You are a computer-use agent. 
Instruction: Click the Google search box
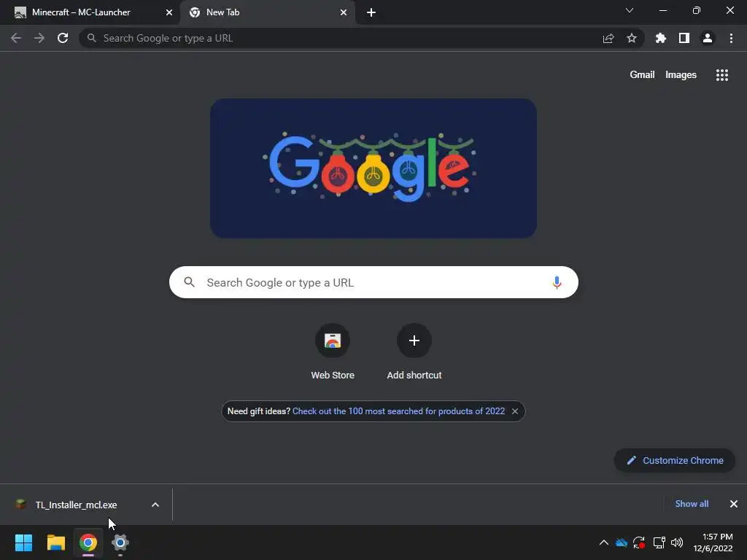coord(373,282)
